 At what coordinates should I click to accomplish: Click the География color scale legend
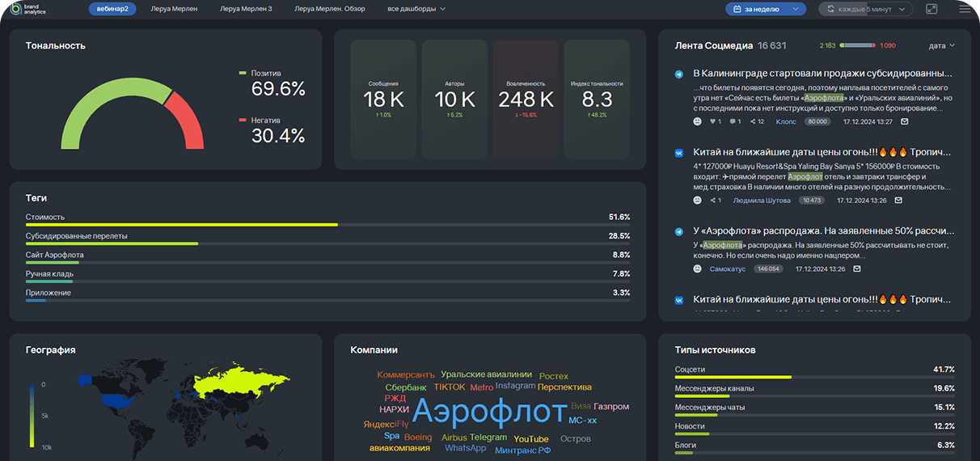[32, 414]
